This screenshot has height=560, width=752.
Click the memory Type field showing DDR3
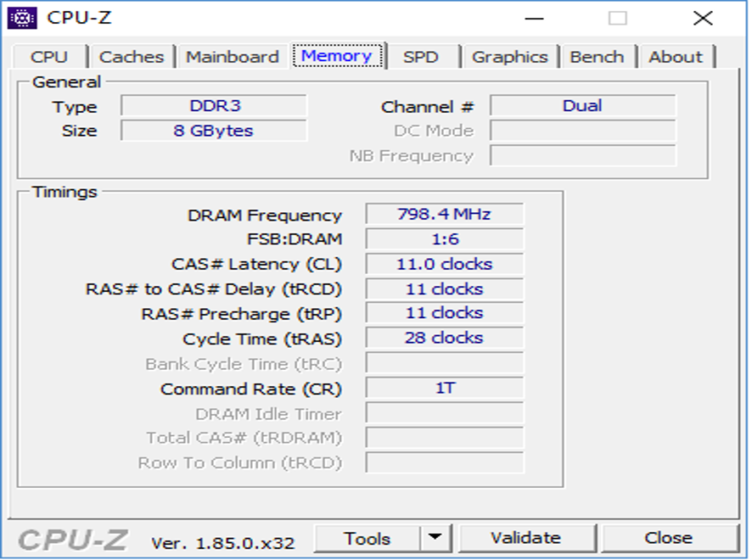[214, 106]
